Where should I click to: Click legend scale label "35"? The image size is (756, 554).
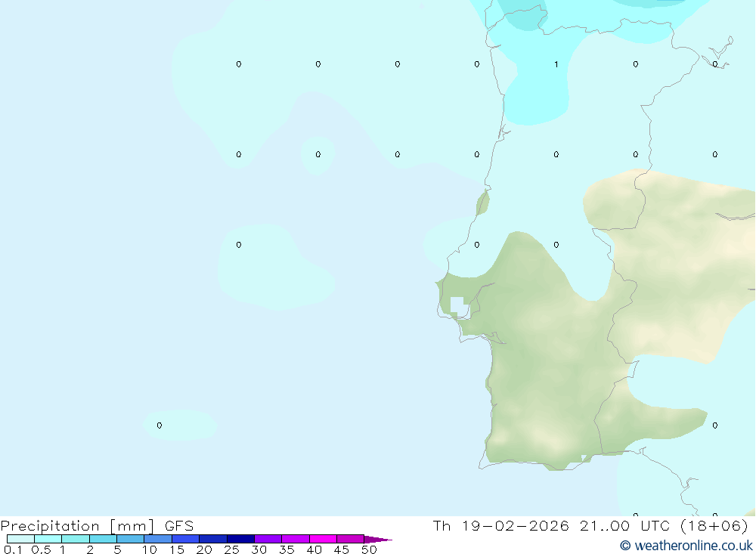pyautogui.click(x=287, y=549)
